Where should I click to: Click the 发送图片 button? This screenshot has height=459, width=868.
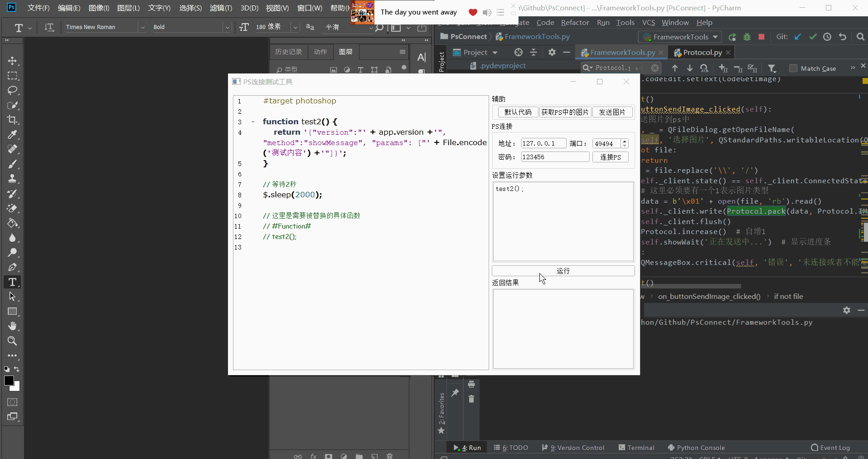[612, 112]
